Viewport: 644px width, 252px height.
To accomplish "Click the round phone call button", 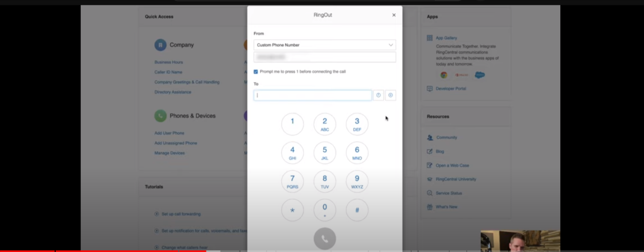I will point(325,239).
